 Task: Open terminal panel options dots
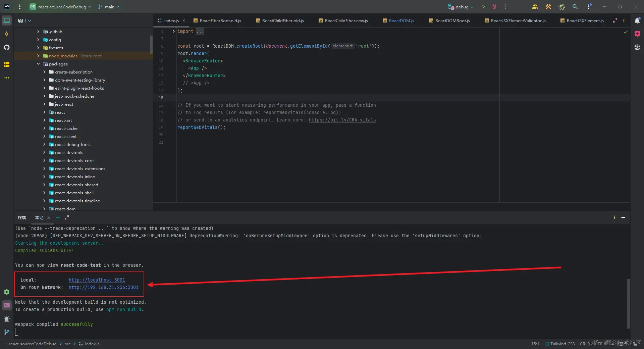point(614,217)
